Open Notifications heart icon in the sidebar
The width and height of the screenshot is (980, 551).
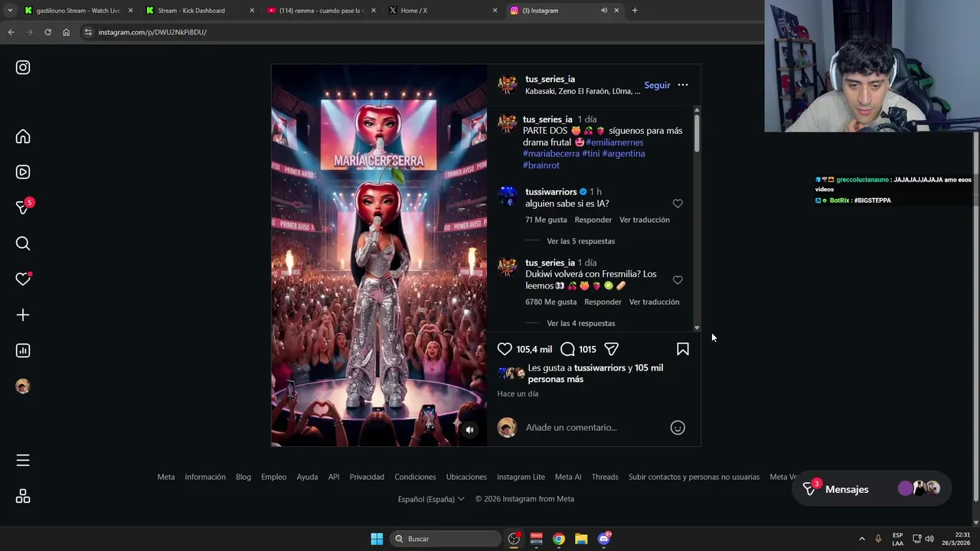(x=23, y=279)
